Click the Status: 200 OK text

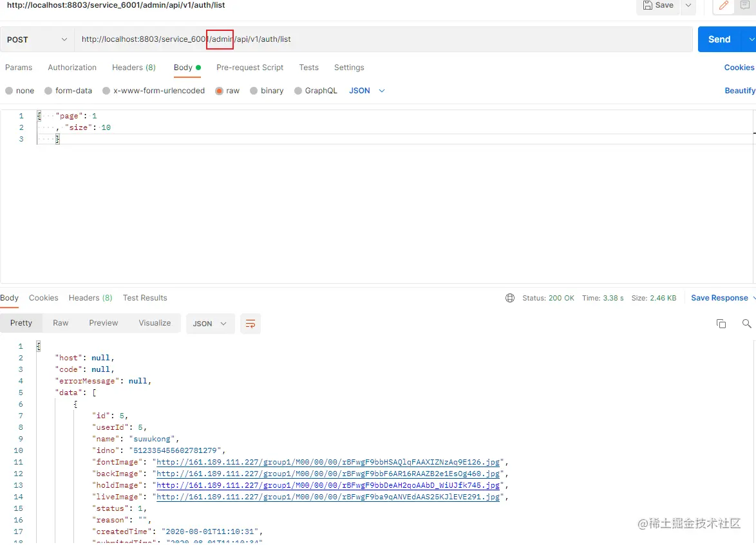tap(548, 298)
